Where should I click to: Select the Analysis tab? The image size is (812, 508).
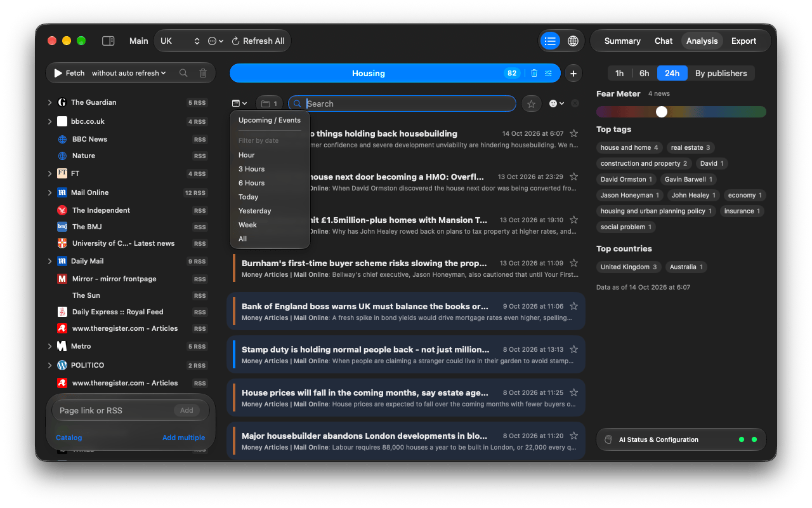click(x=702, y=41)
